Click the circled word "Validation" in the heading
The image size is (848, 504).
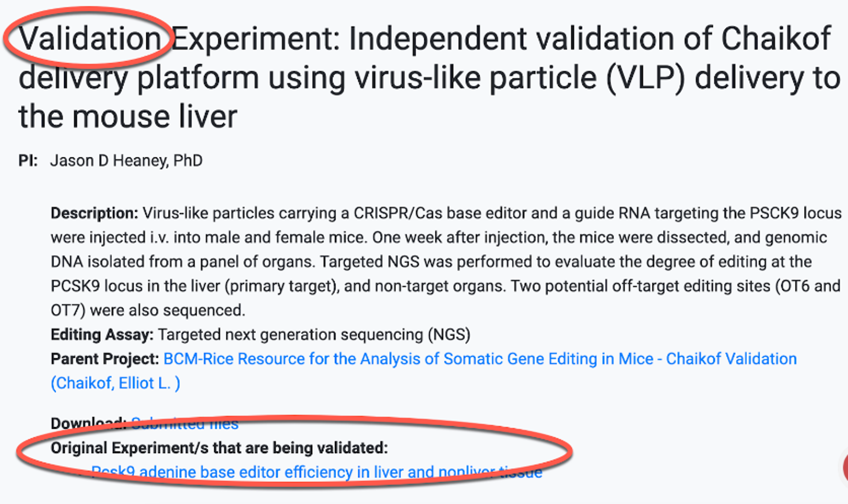[90, 39]
